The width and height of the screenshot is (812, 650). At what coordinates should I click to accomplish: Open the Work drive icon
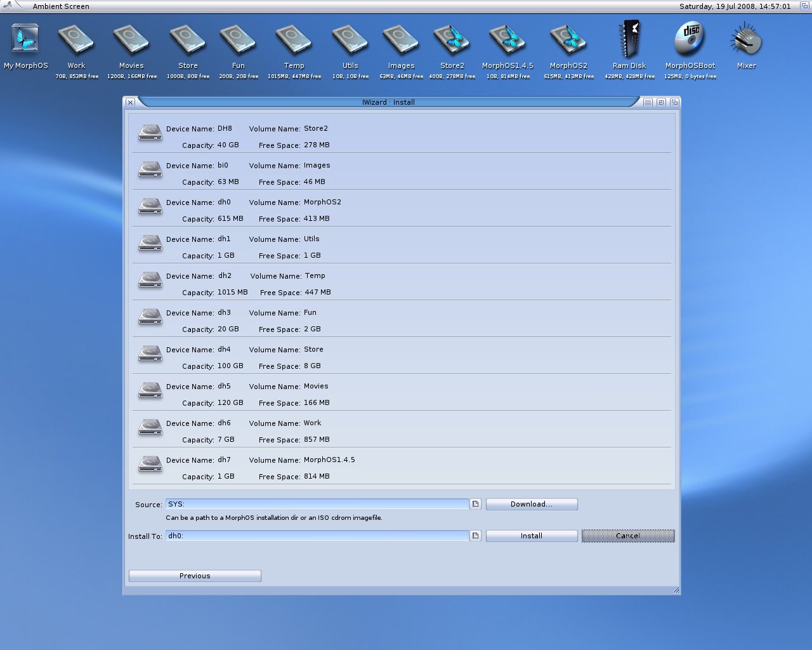[76, 39]
